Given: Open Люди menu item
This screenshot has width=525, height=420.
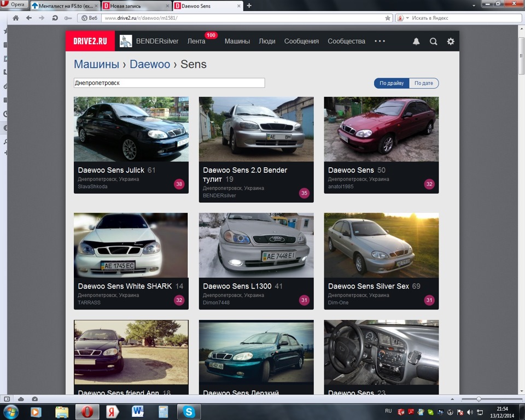Looking at the screenshot, I should pyautogui.click(x=267, y=41).
